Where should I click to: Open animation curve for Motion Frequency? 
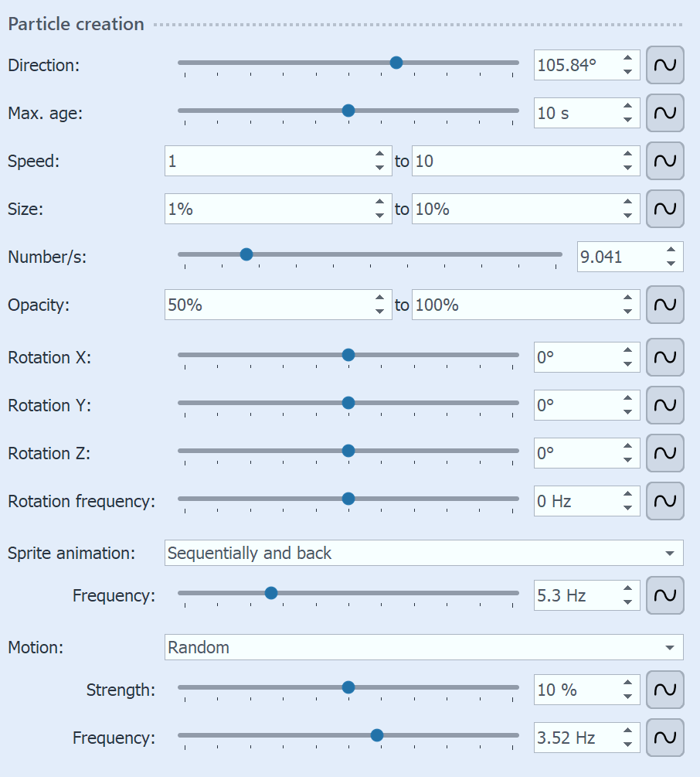[664, 738]
